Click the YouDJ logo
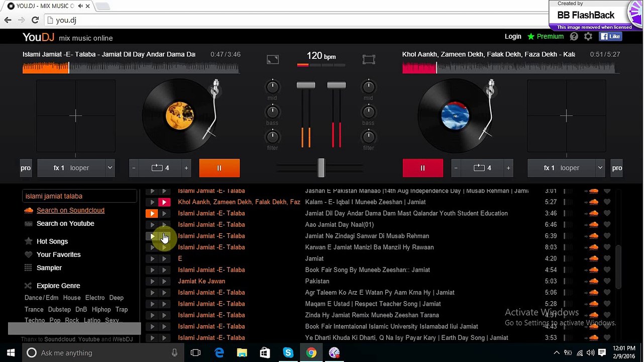644x362 pixels. [39, 37]
